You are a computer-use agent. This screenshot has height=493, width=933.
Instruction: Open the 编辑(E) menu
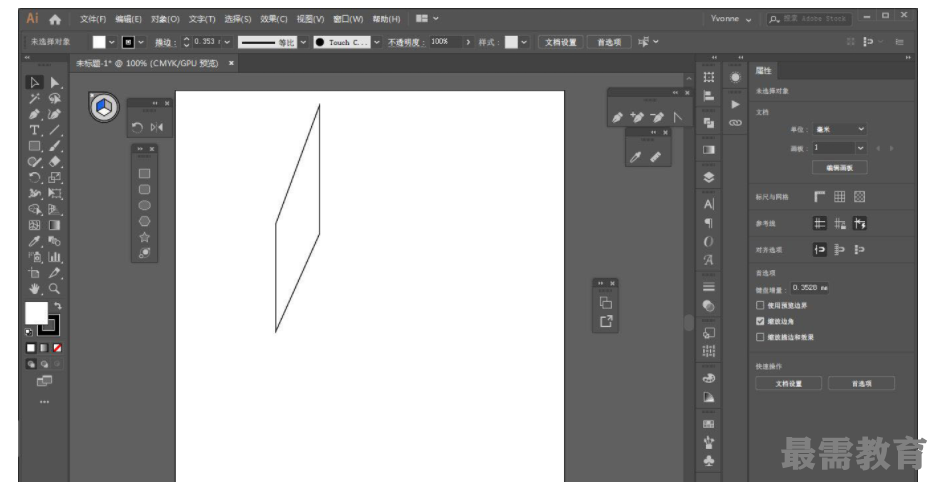tap(129, 19)
